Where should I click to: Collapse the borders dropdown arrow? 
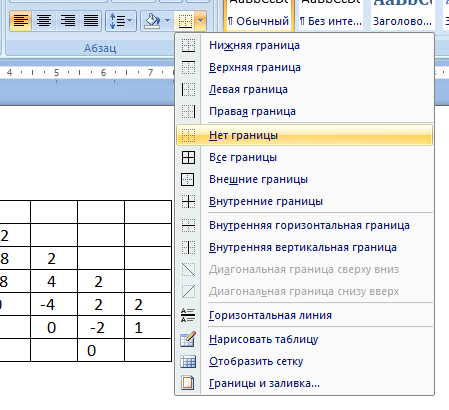pyautogui.click(x=200, y=21)
